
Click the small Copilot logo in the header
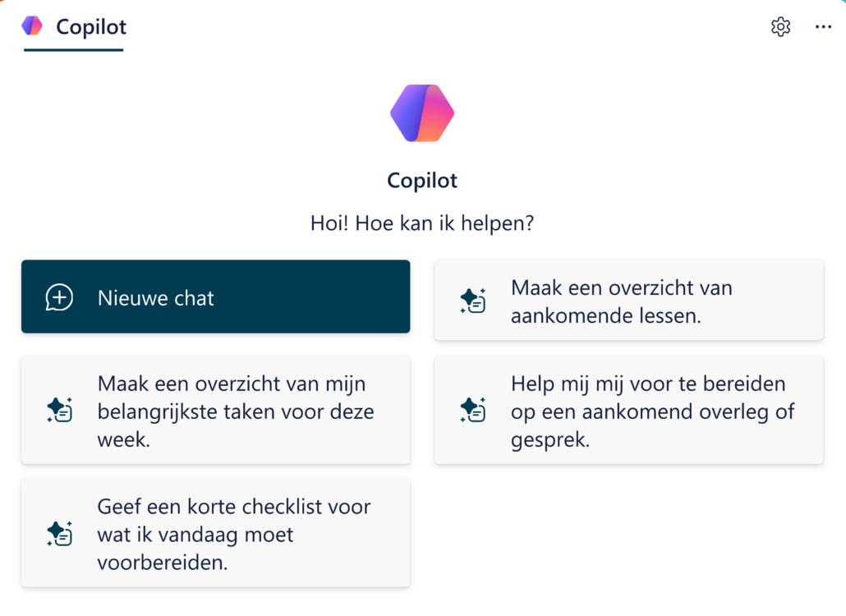[32, 26]
